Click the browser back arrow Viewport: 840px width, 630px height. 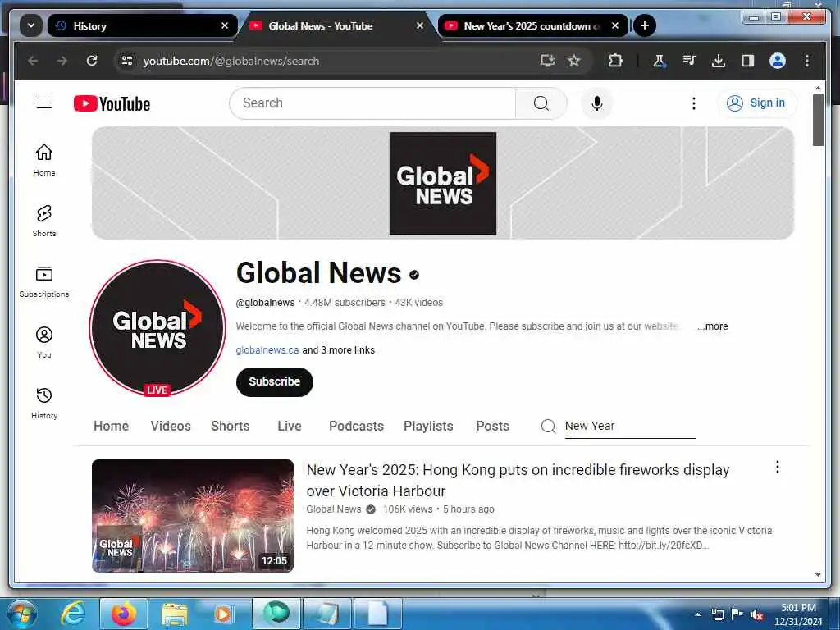point(33,61)
